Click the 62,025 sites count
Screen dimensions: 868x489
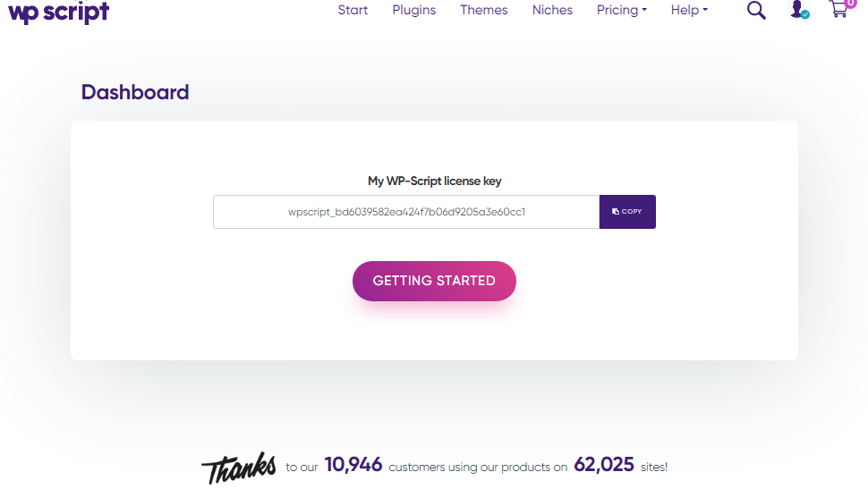(604, 465)
